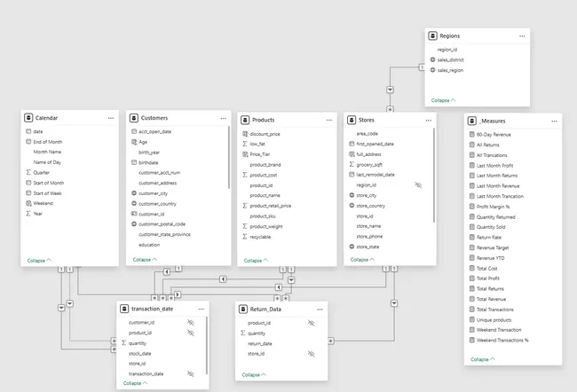Select return_date field in Return_Data

tap(260, 343)
